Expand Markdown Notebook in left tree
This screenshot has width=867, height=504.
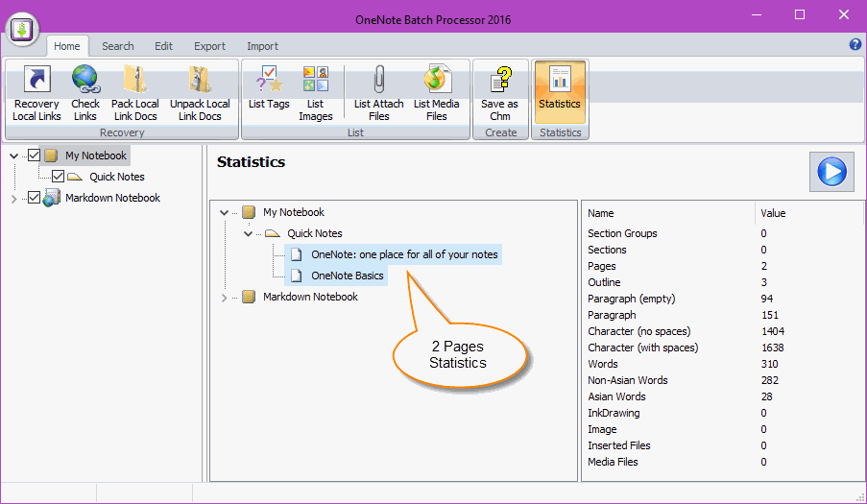[x=13, y=199]
